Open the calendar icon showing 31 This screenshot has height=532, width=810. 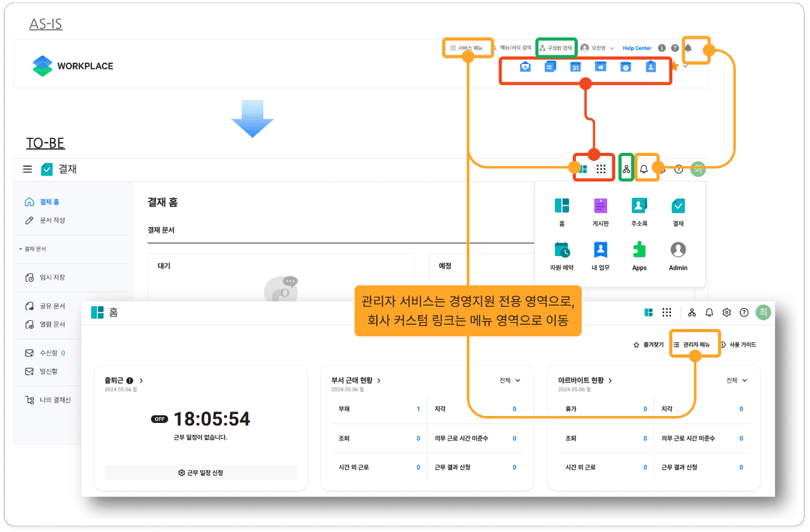(x=575, y=67)
